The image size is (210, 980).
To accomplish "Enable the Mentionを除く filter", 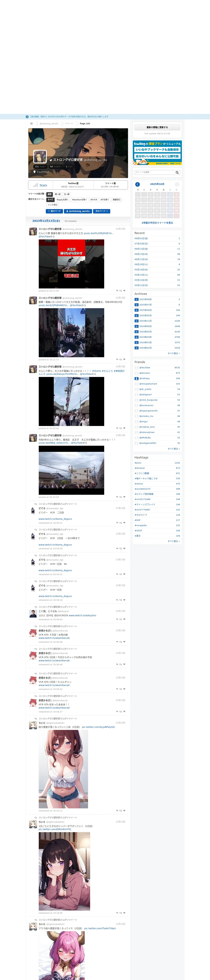I will [x=79, y=200].
